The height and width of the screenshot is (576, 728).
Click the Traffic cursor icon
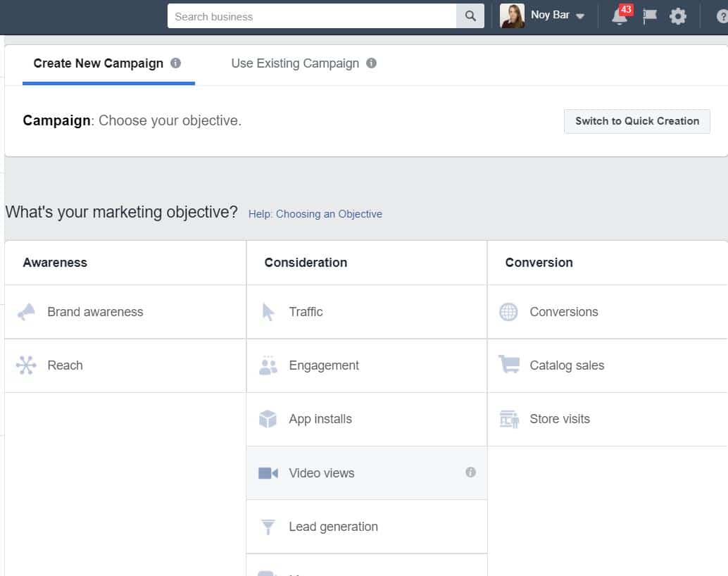tap(268, 312)
